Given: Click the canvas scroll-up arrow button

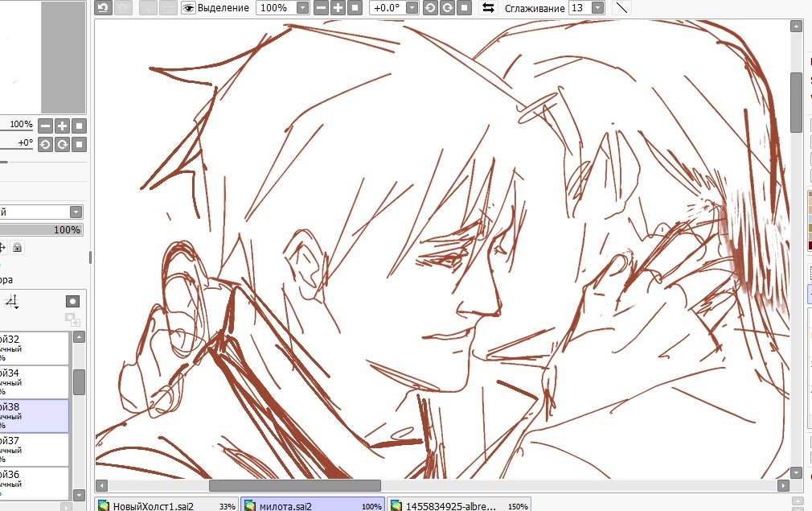Looking at the screenshot, I should point(797,26).
